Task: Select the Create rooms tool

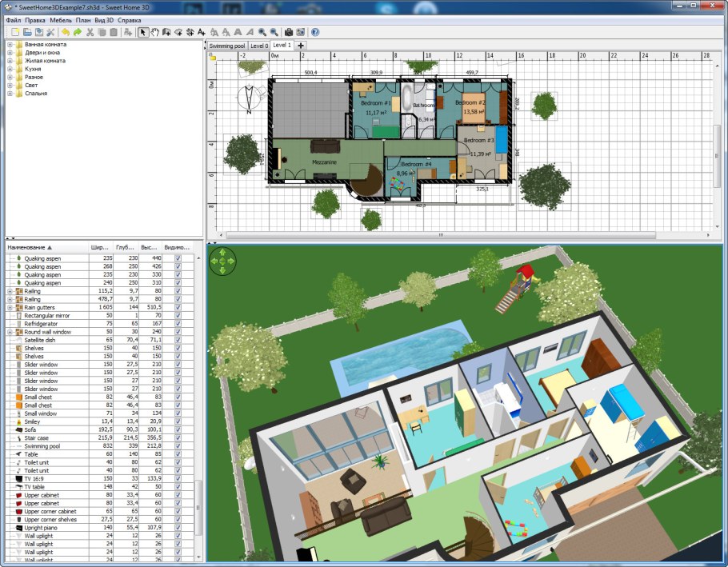Action: point(179,33)
